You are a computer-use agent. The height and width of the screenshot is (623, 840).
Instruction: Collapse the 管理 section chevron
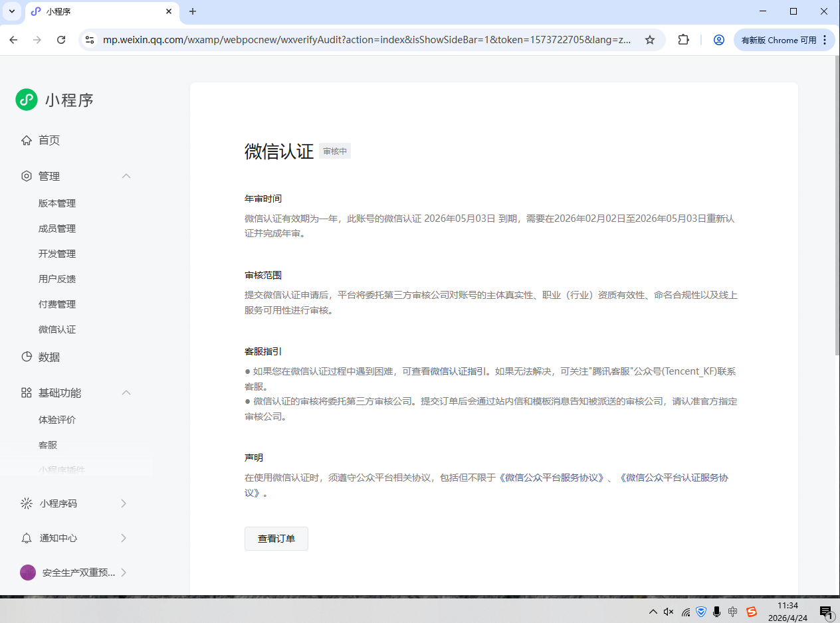(126, 176)
